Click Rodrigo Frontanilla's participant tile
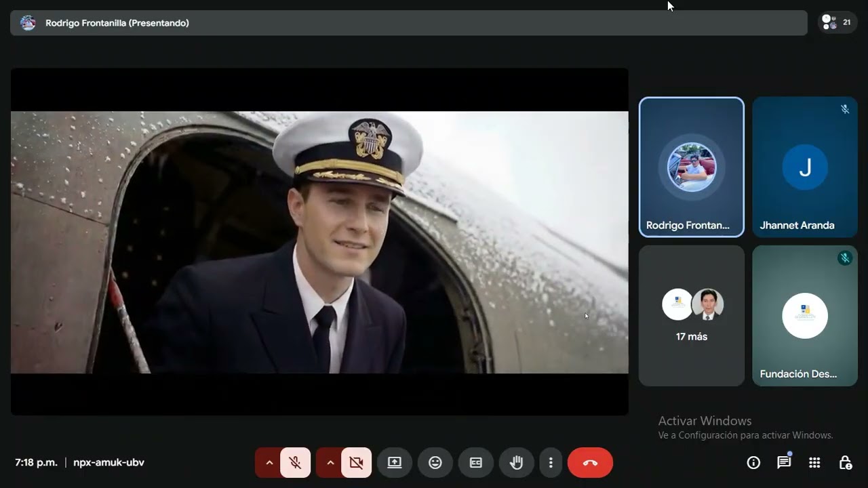Screen dimensions: 868x488 (692, 167)
